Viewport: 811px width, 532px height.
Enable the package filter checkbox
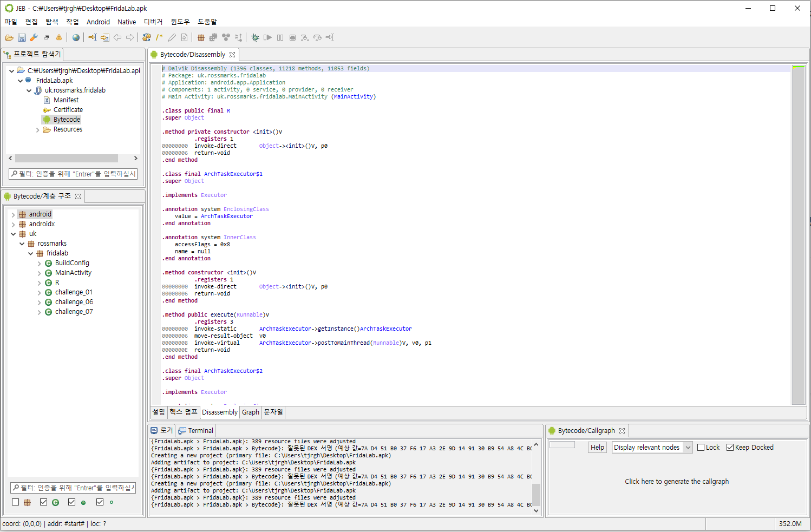[x=15, y=502]
